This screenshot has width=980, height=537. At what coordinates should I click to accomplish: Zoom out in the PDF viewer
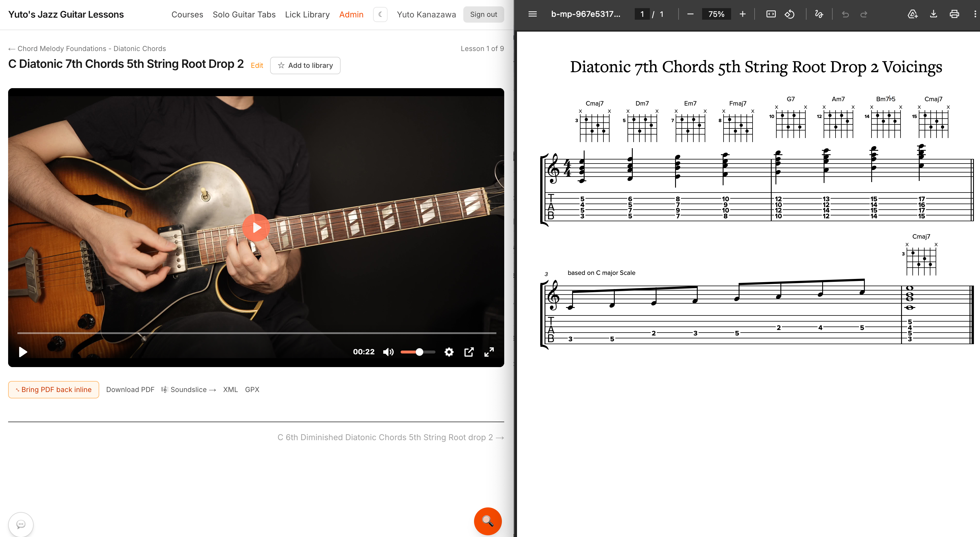[690, 14]
